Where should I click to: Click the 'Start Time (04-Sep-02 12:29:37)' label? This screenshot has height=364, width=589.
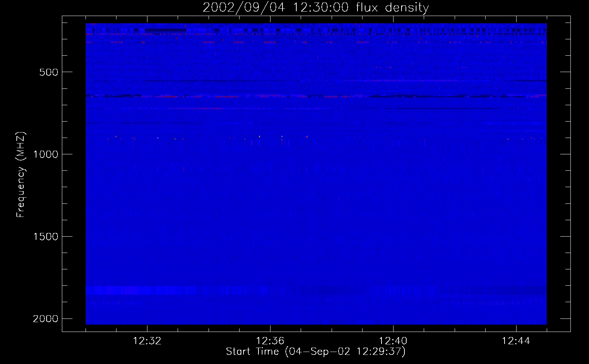tap(316, 352)
